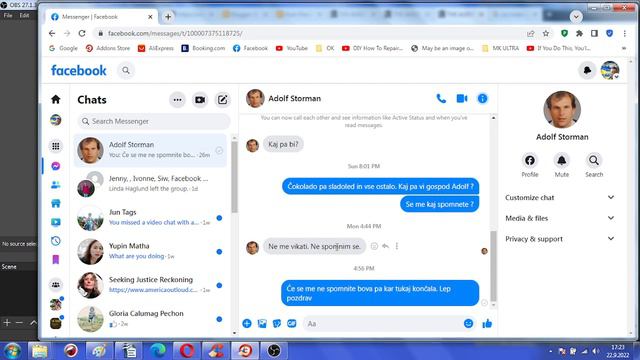Reply to 'Ne me vikati' message

click(x=385, y=246)
